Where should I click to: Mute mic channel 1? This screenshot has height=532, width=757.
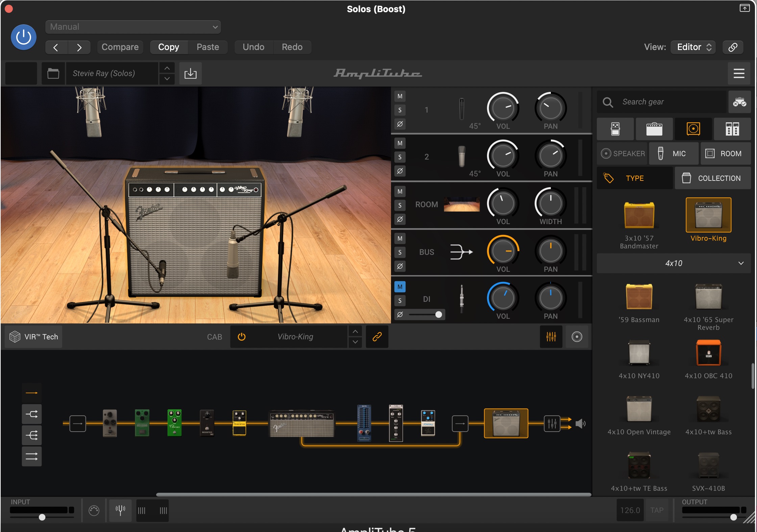(400, 96)
